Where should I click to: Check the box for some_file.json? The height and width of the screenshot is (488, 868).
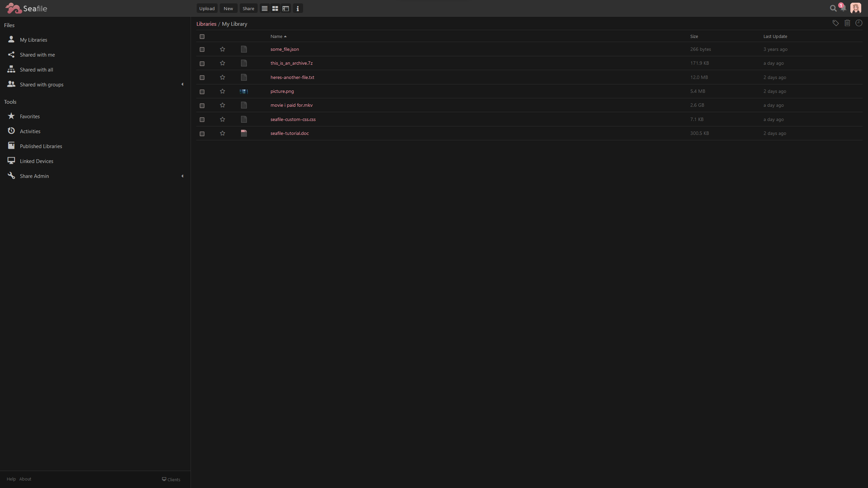point(202,49)
